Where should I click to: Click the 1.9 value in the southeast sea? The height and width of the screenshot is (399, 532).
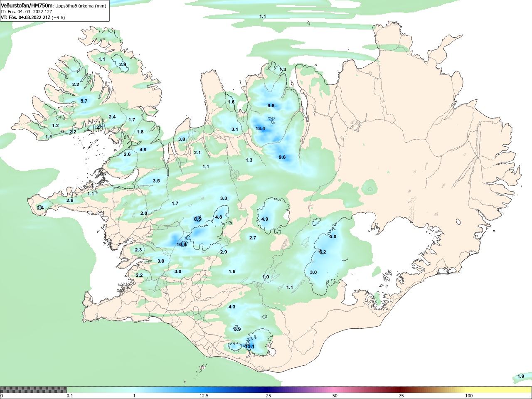click(x=521, y=376)
